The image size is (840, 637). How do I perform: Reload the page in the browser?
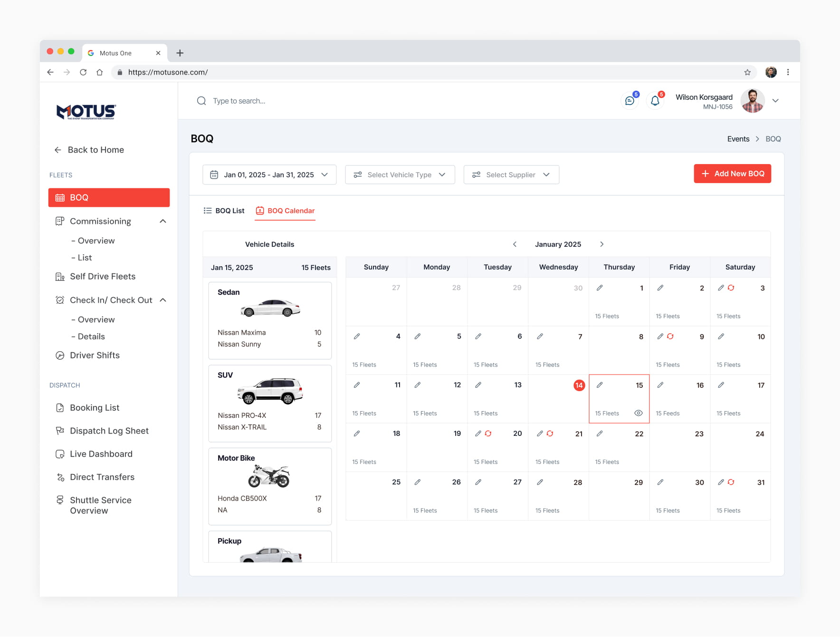(x=83, y=72)
